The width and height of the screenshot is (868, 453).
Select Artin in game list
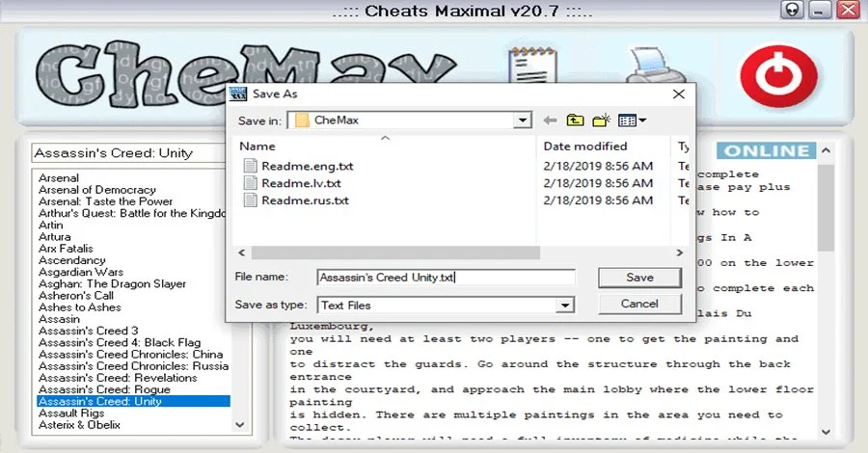point(50,226)
